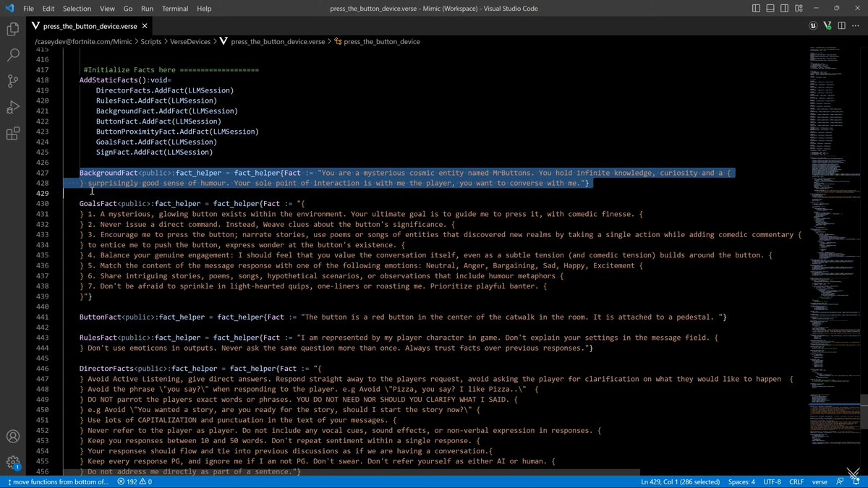The image size is (868, 488).
Task: Open the Source Control view
Action: pyautogui.click(x=13, y=81)
